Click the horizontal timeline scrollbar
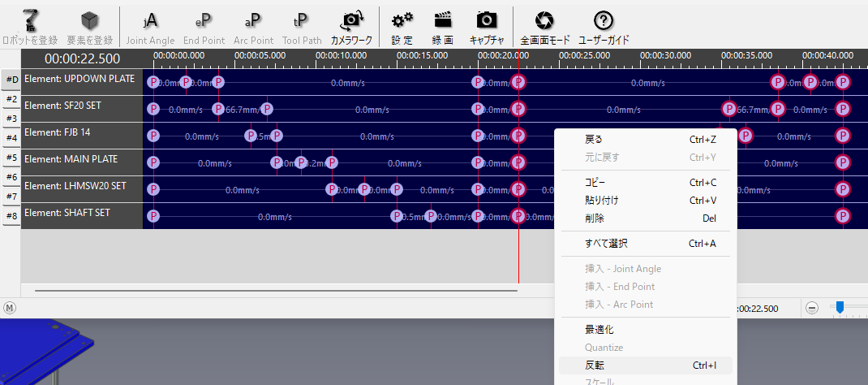Screen dimensions: 868x385 click(276, 289)
